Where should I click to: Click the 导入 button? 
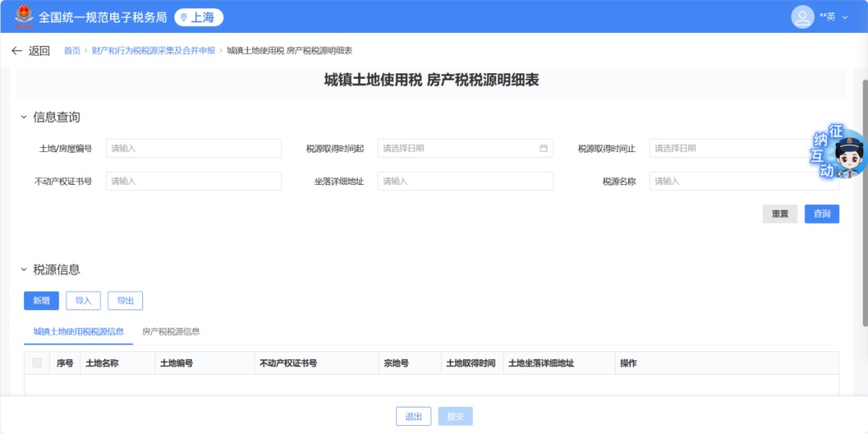point(84,301)
